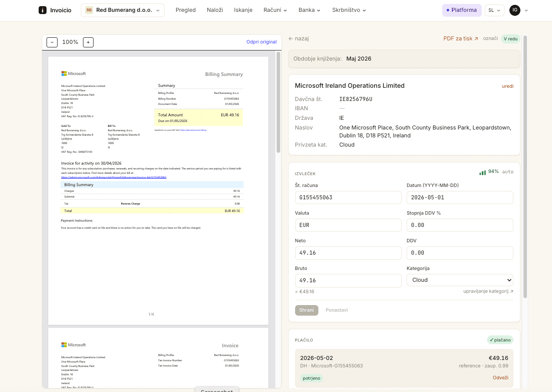552x392 pixels.
Task: Open the Naloži menu item
Action: click(x=215, y=10)
